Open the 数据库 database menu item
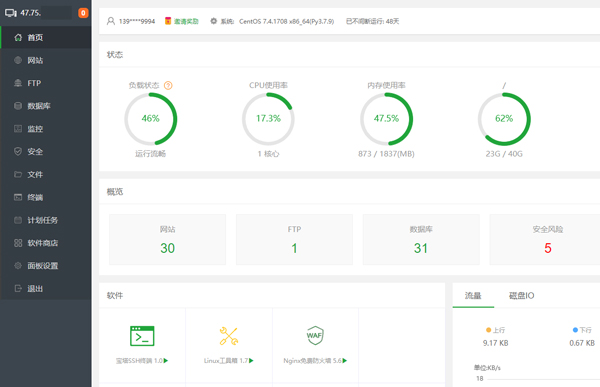The image size is (600, 387). coord(46,106)
